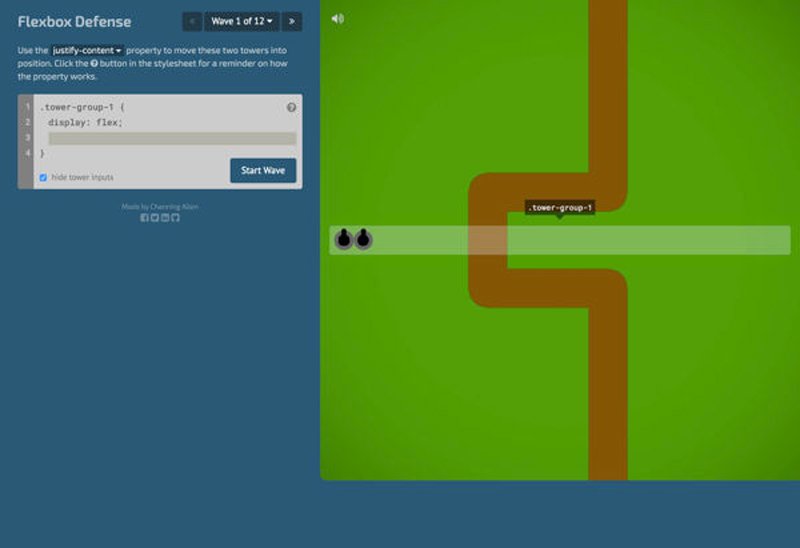Open the LinkedIn icon under the credits
Screen dimensions: 800x548
pyautogui.click(x=165, y=218)
